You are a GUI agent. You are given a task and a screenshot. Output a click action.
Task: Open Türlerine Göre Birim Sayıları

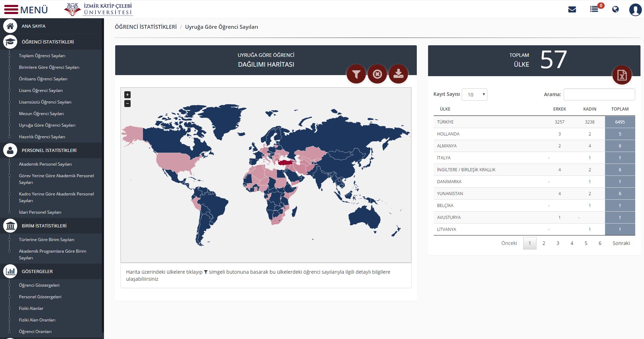[x=47, y=240]
